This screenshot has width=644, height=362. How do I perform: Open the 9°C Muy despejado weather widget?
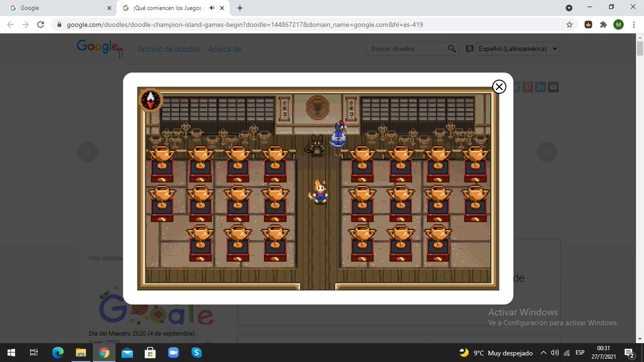click(496, 353)
